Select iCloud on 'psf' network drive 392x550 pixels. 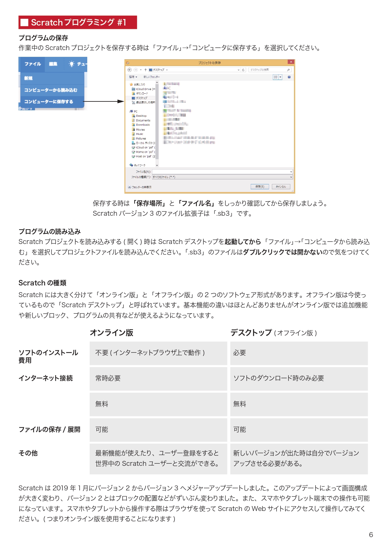[143, 147]
